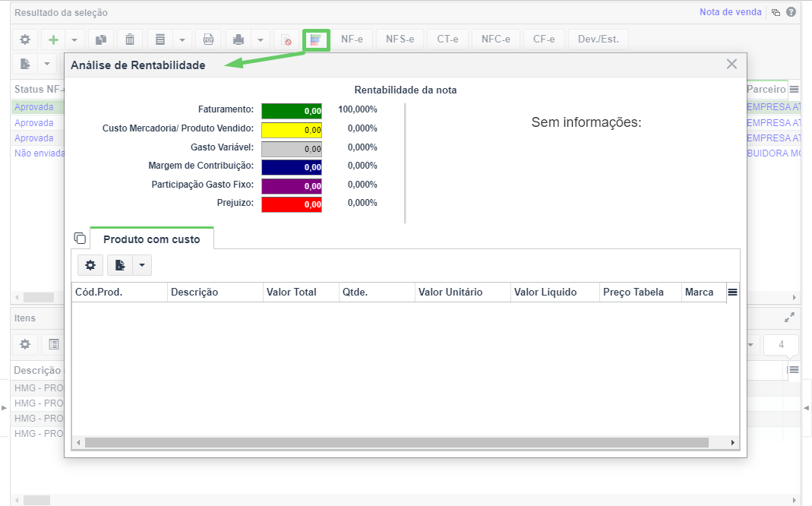The width and height of the screenshot is (812, 506).
Task: Duplicate the selected note with the copy icon
Action: [x=101, y=40]
